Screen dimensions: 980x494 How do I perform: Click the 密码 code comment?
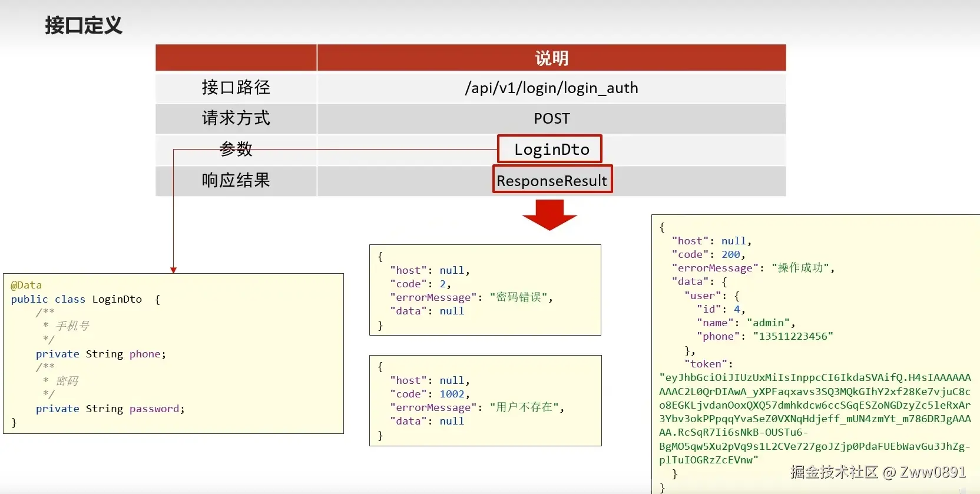(x=67, y=381)
